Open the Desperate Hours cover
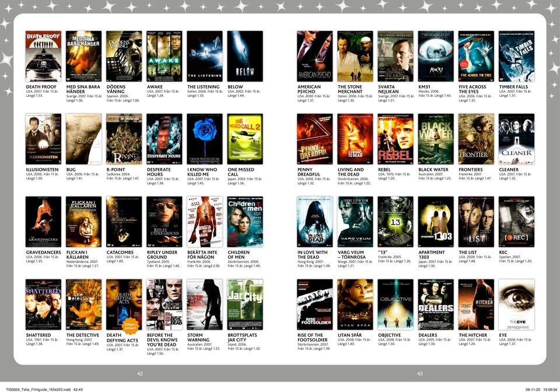 pyautogui.click(x=164, y=139)
